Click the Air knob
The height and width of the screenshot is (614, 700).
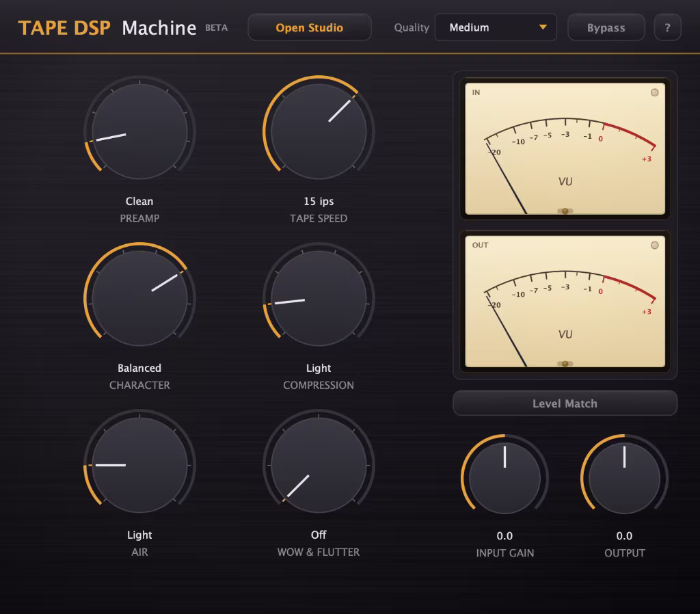click(139, 465)
